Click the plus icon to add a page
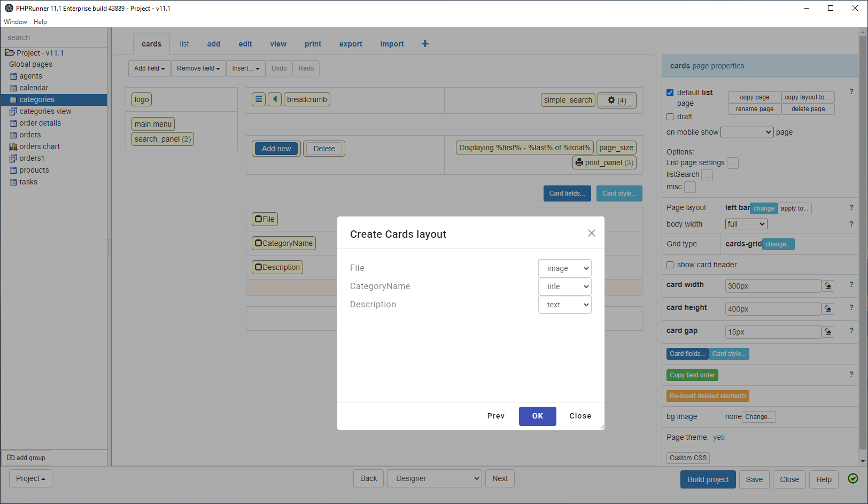 point(425,44)
